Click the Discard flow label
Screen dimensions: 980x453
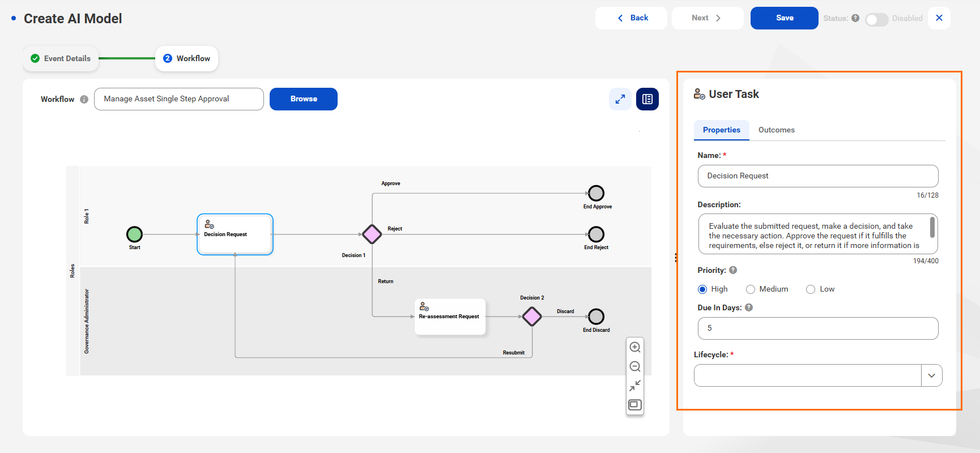click(x=565, y=311)
